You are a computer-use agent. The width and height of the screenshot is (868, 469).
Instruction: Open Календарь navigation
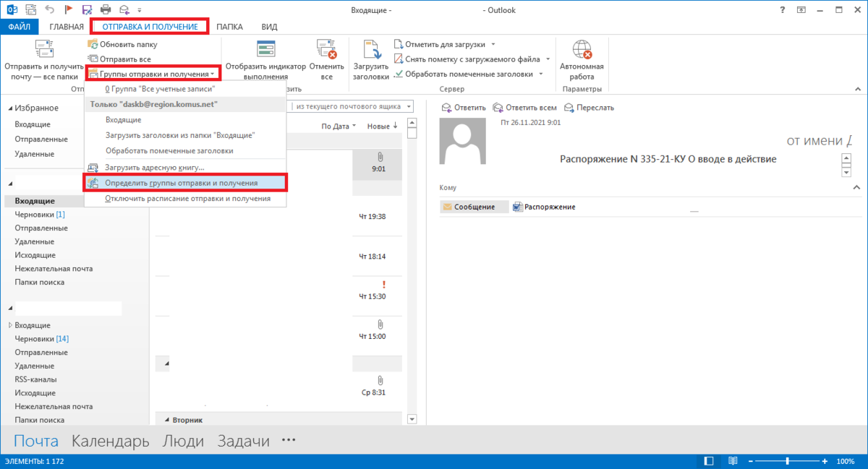(x=111, y=441)
